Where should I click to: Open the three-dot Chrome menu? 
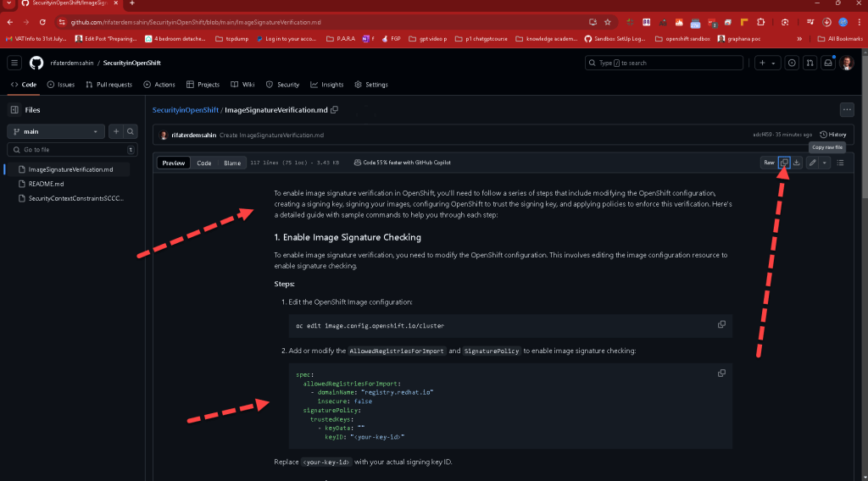[860, 22]
